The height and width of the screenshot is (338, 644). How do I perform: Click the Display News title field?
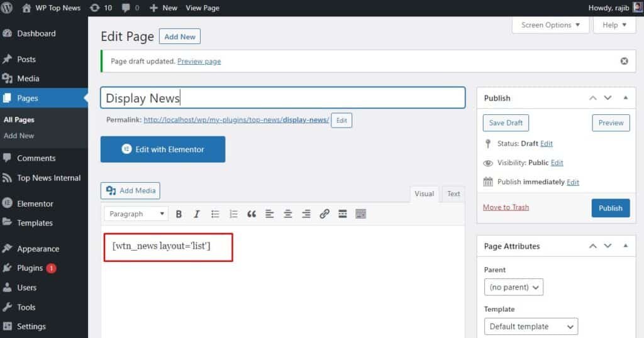click(x=282, y=98)
